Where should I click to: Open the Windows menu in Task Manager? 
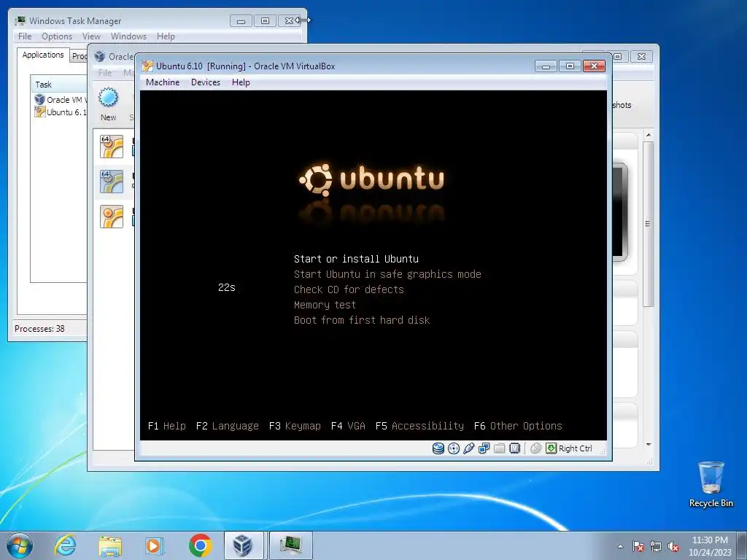pos(128,36)
